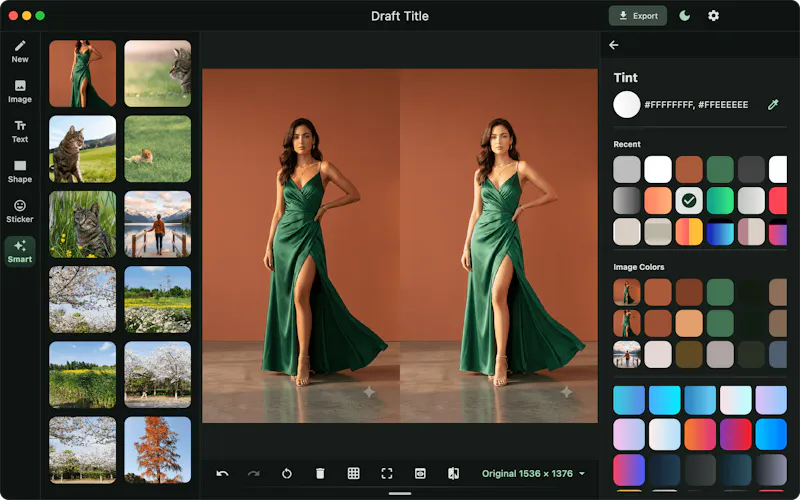The image size is (800, 500).
Task: Select first green dress thumbnail in Image Colors
Action: pyautogui.click(x=627, y=292)
